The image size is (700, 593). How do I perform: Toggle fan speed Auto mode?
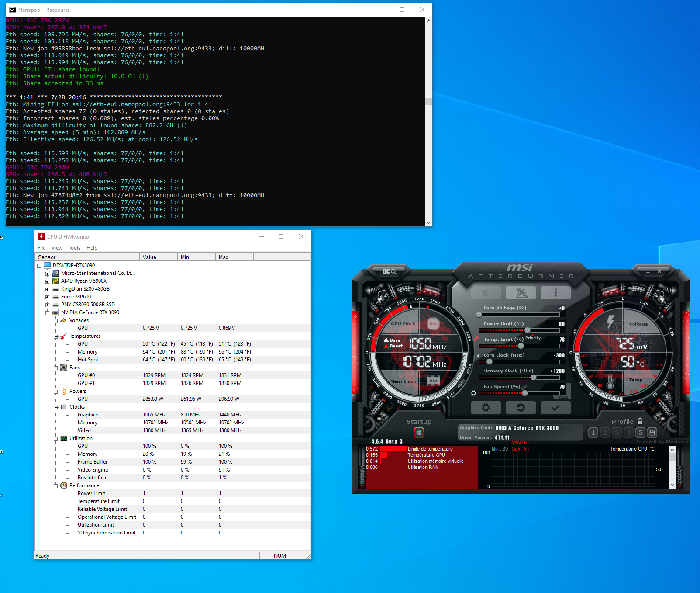[x=564, y=397]
